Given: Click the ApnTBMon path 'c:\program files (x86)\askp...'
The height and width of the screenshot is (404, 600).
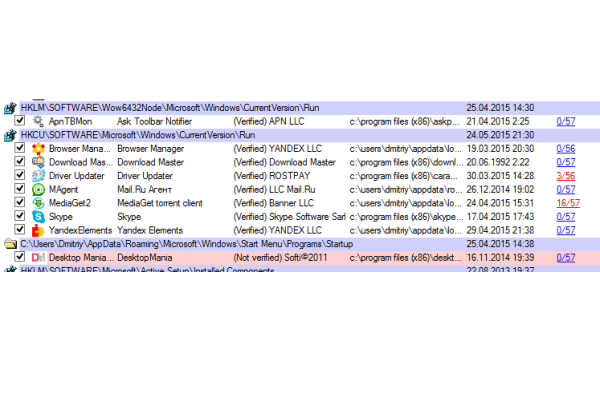Looking at the screenshot, I should pyautogui.click(x=404, y=122).
